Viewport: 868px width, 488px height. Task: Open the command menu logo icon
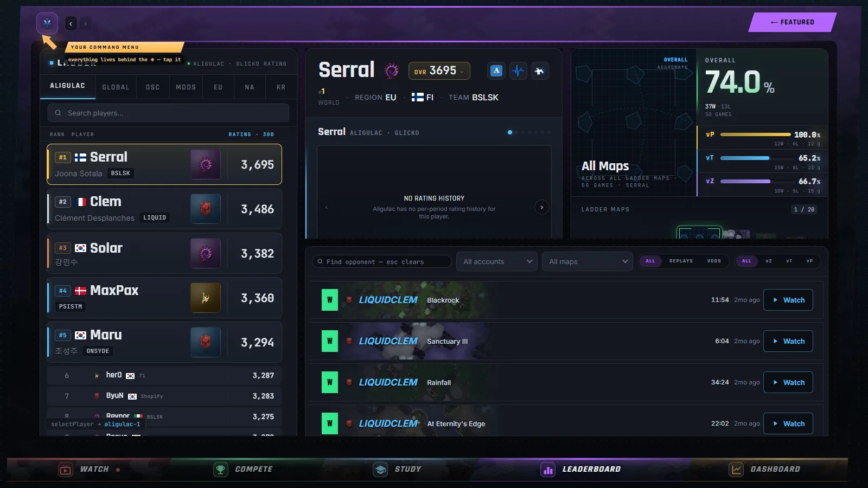point(47,23)
